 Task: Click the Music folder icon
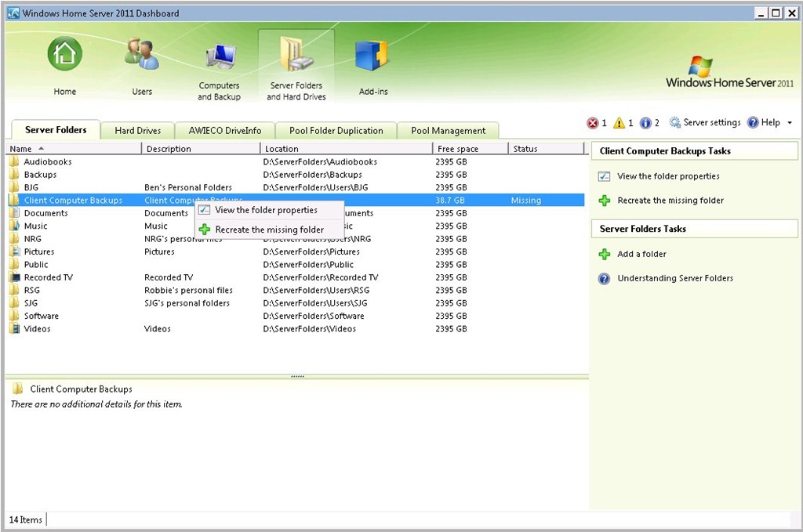pyautogui.click(x=14, y=226)
